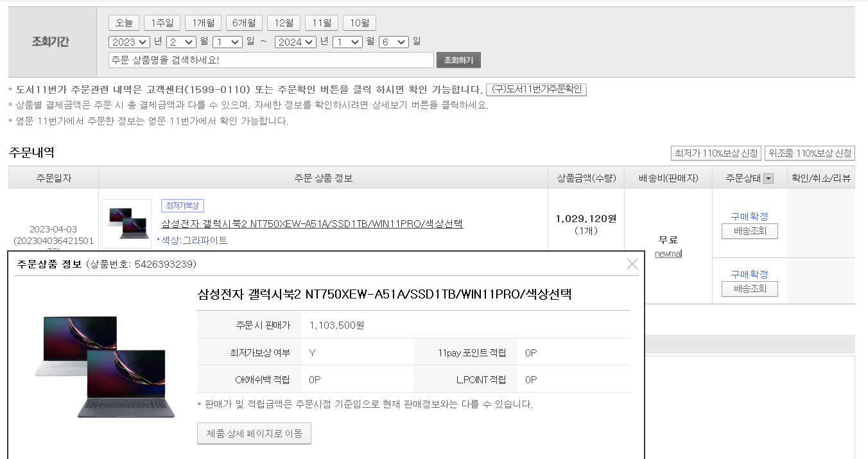This screenshot has height=459, width=868.
Task: Click the first 배송조회 button
Action: tap(750, 230)
